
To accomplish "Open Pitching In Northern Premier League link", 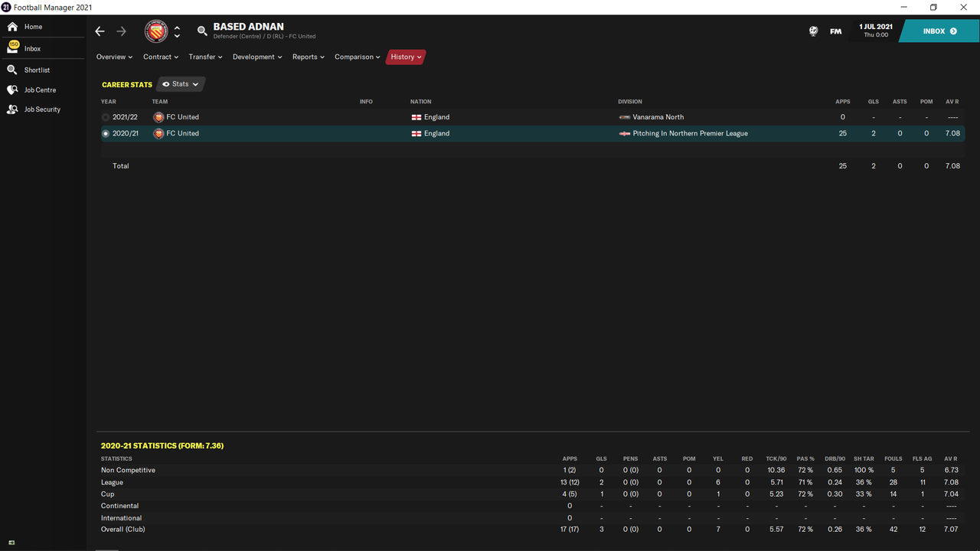I will 691,133.
